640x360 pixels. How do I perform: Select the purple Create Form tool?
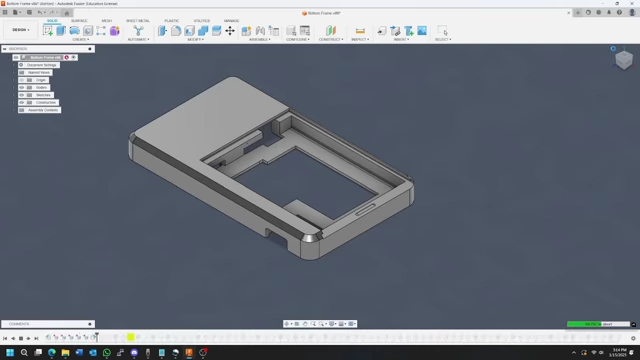115,31
